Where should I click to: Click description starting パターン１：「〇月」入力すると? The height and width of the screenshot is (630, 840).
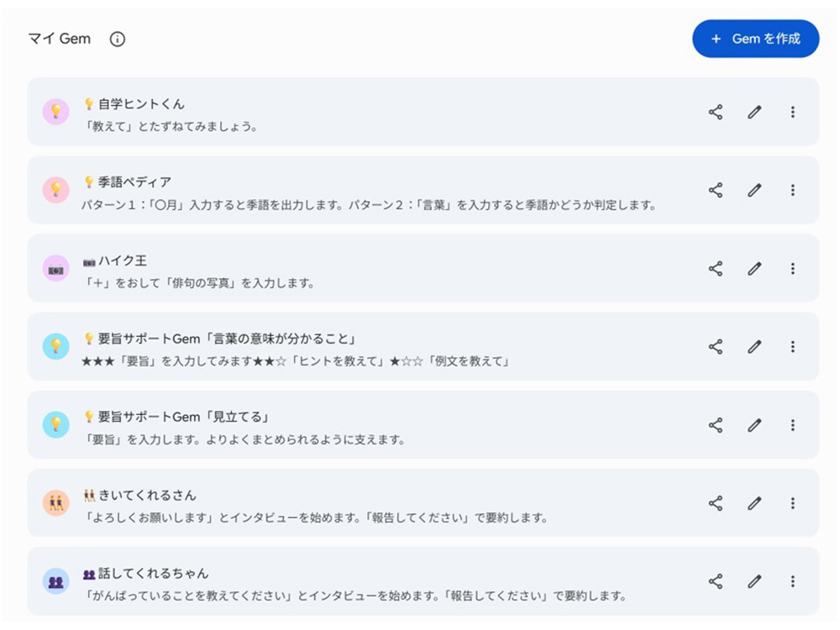[x=369, y=205]
